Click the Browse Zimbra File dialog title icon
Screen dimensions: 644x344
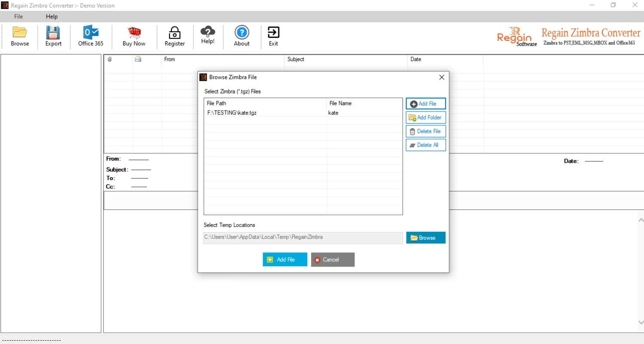coord(204,77)
